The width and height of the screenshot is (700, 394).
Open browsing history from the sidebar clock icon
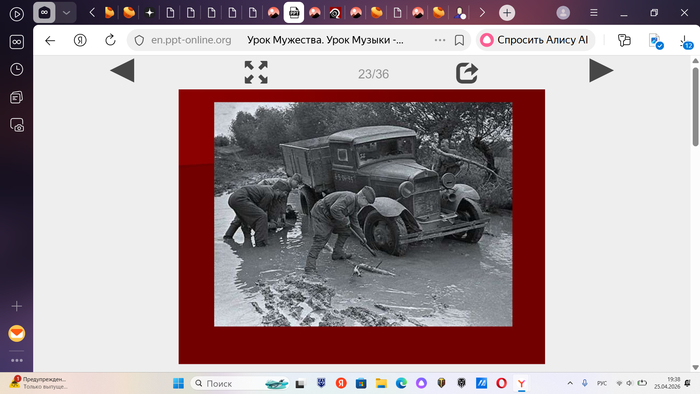tap(17, 69)
